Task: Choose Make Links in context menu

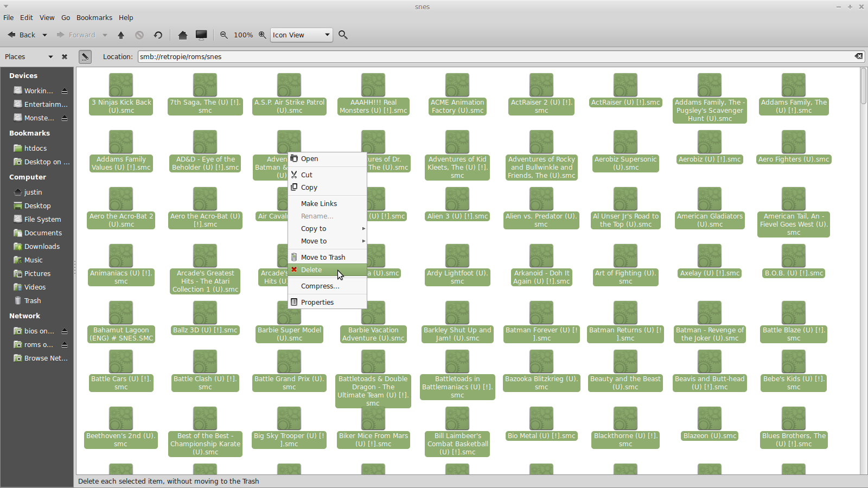Action: 327,204
